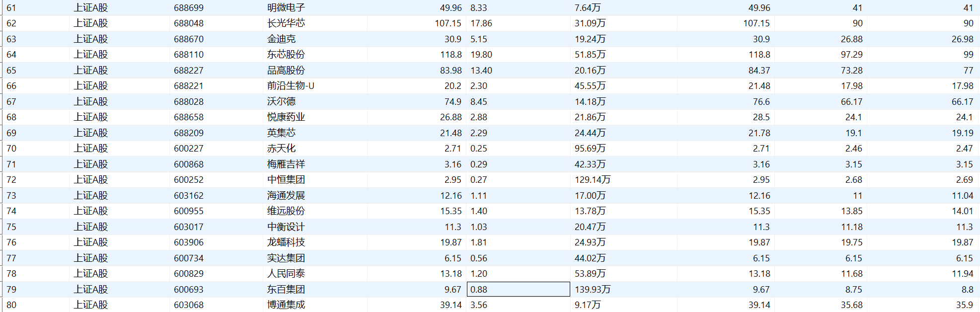This screenshot has height=312, width=980.
Task: Select stock code 603906
Action: [x=189, y=242]
